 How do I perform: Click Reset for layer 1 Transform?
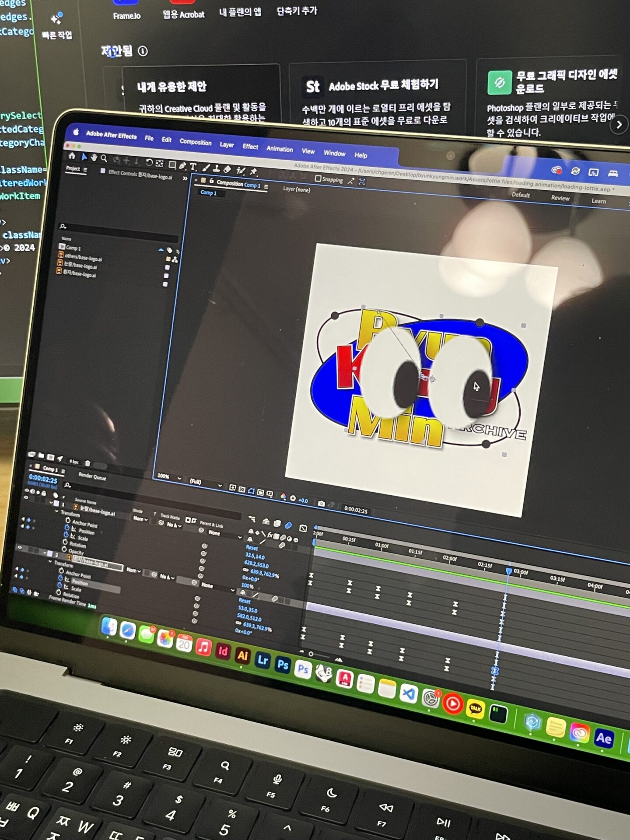pos(252,548)
